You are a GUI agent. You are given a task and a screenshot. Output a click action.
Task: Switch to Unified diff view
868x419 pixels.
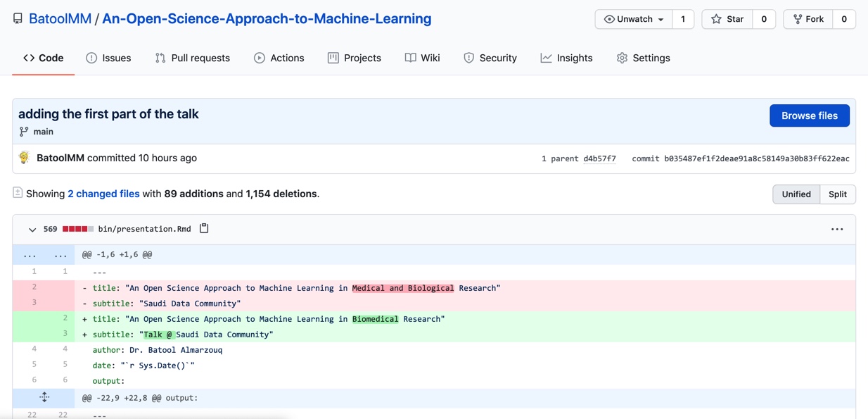(x=796, y=194)
